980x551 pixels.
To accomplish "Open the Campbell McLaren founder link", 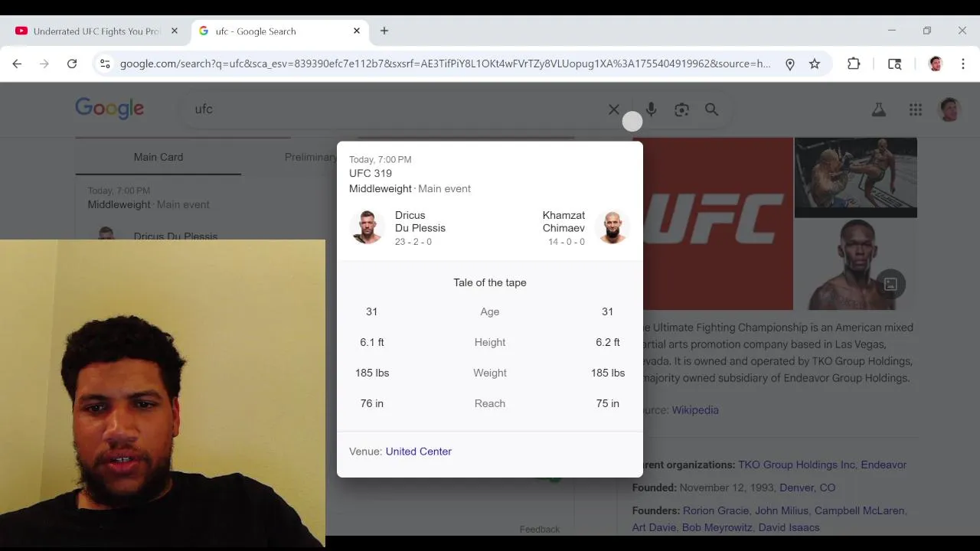I will (x=861, y=510).
